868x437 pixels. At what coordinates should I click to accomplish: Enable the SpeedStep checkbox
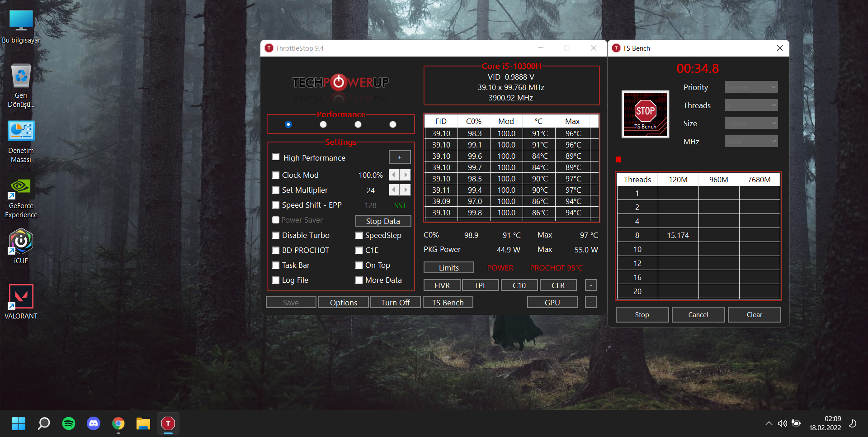(x=359, y=235)
